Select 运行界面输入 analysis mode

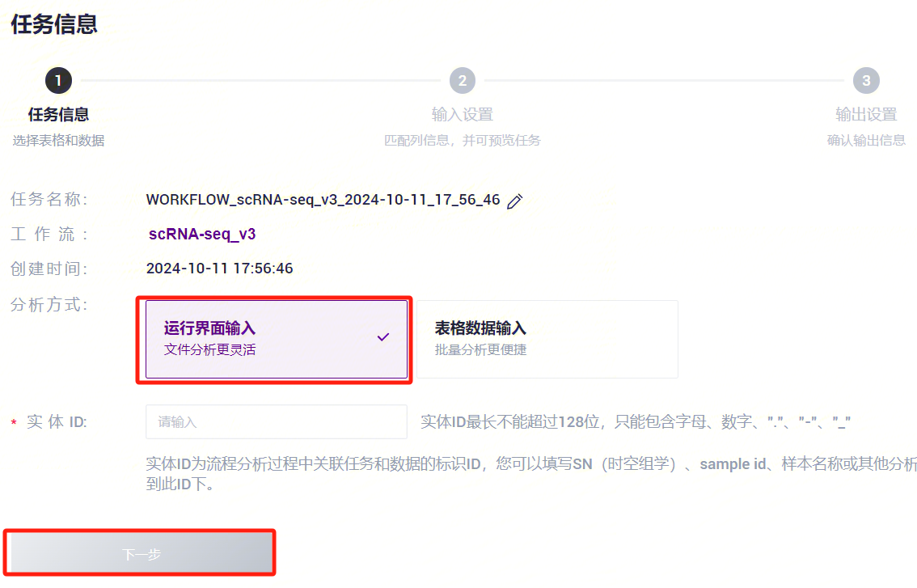pos(277,340)
